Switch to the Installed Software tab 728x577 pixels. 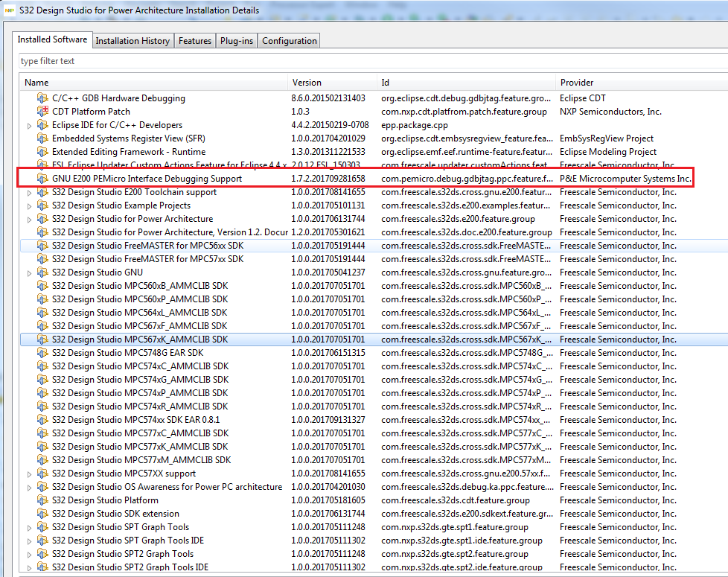tap(52, 39)
